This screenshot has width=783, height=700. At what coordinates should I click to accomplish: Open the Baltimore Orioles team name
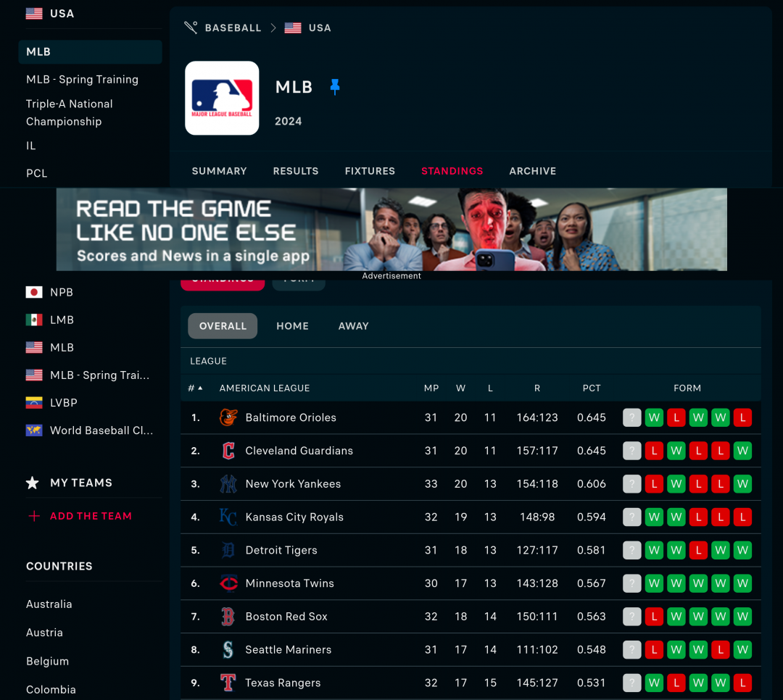pyautogui.click(x=291, y=417)
